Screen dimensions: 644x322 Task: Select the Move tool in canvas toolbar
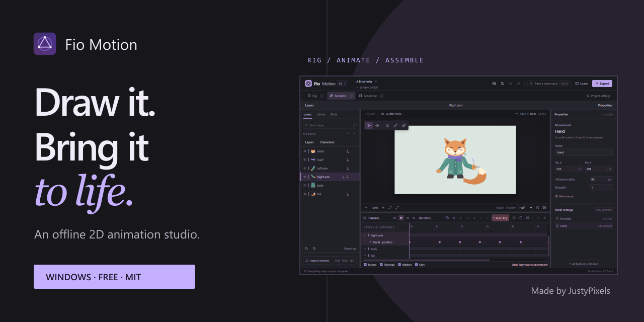[377, 125]
